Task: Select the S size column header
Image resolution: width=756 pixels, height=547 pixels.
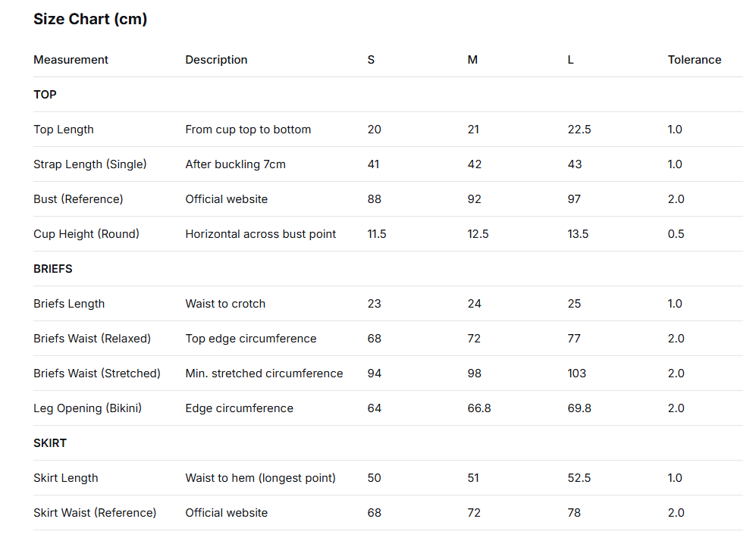Action: click(371, 60)
